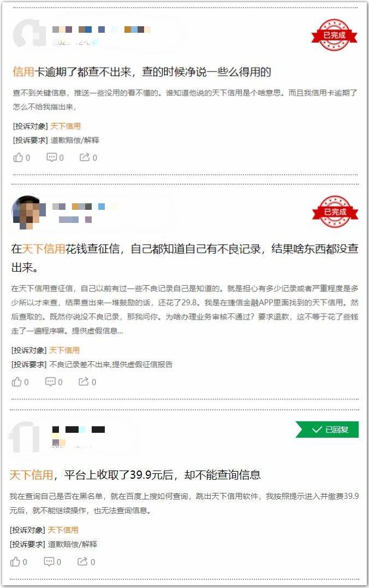Click the 已完成 stamp on the second complaint
Screen dimensions: 369x588
click(335, 211)
